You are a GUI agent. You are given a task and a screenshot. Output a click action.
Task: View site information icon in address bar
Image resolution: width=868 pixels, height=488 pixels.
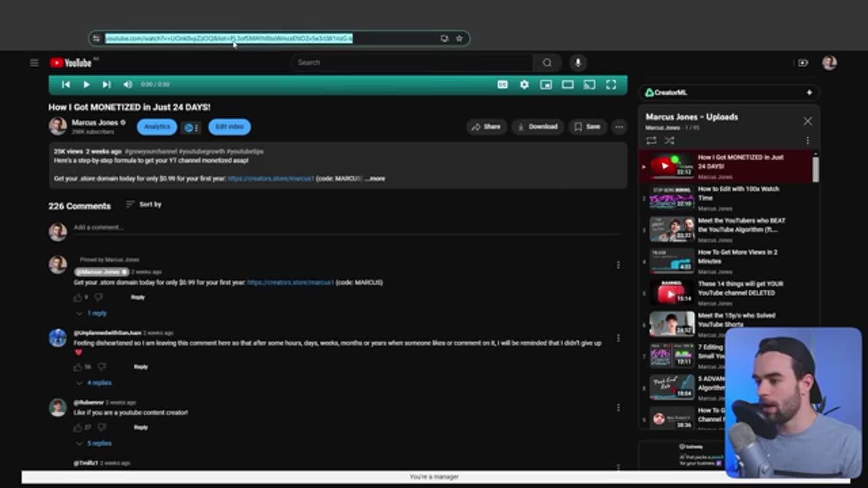[96, 39]
